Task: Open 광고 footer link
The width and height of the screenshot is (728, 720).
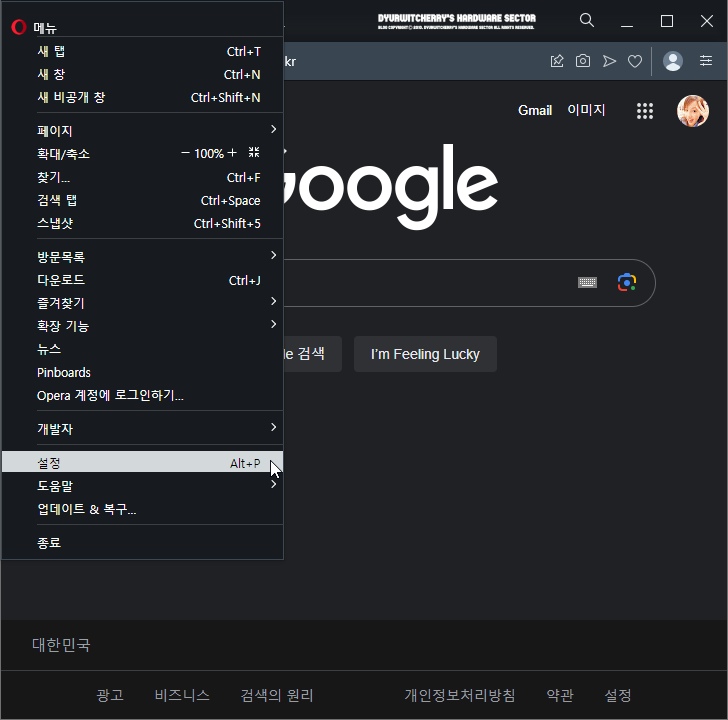Action: (x=110, y=695)
